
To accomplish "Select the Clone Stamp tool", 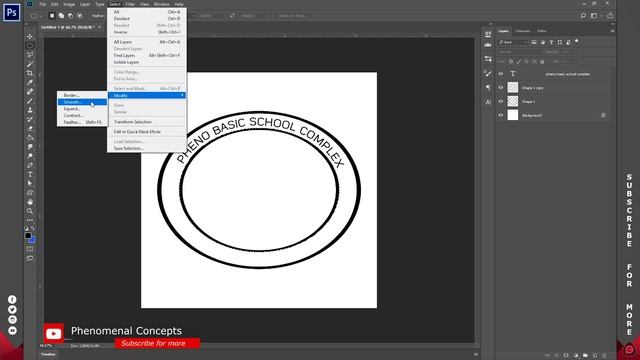I will [30, 110].
